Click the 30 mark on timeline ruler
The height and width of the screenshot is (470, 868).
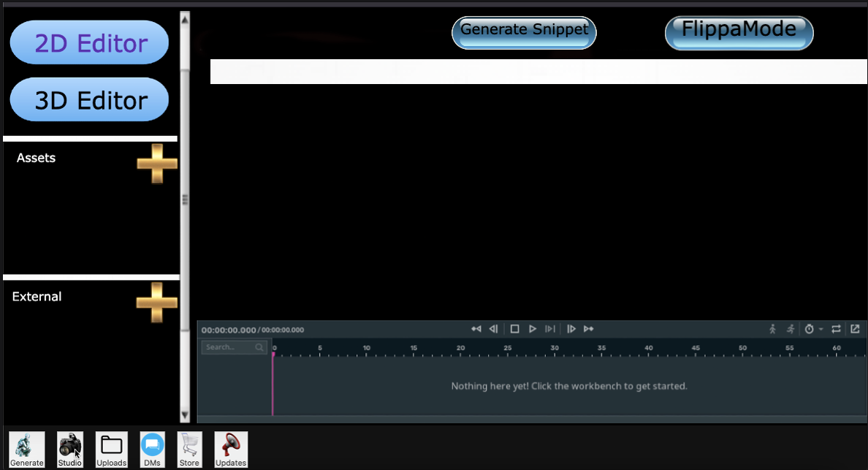555,348
